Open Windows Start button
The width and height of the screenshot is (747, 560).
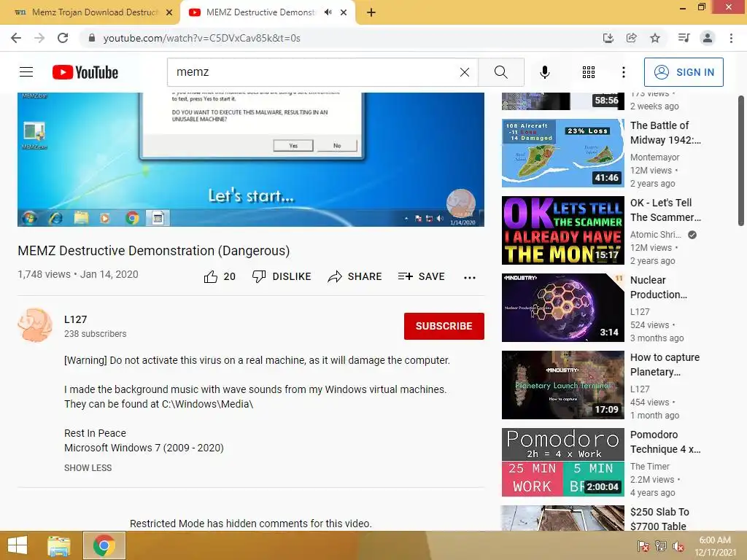[x=18, y=545]
